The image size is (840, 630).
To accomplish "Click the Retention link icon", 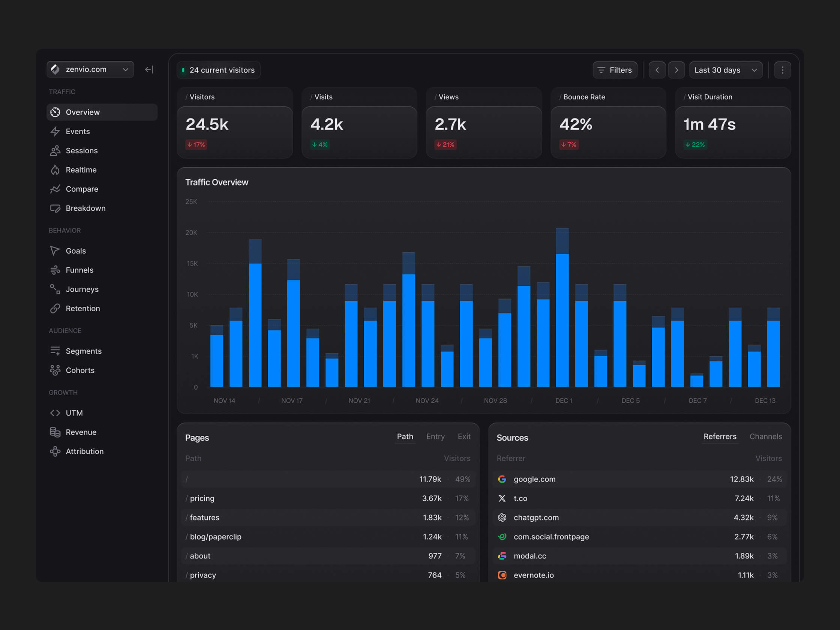I will [55, 308].
